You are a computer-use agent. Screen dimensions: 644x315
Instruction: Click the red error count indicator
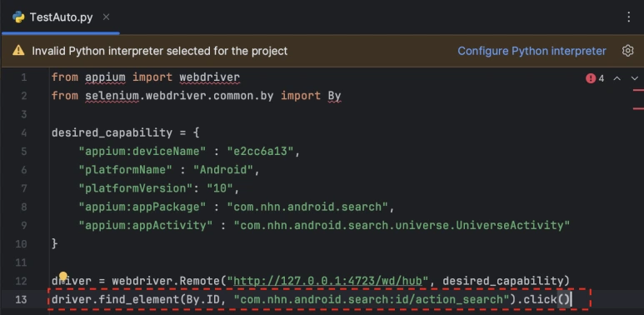coord(595,78)
